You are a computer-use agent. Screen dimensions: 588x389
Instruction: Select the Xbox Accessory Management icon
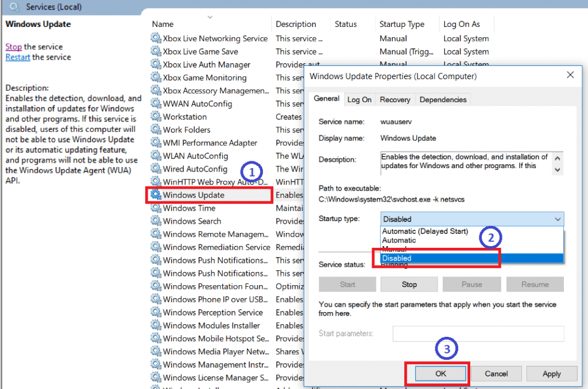tap(155, 90)
